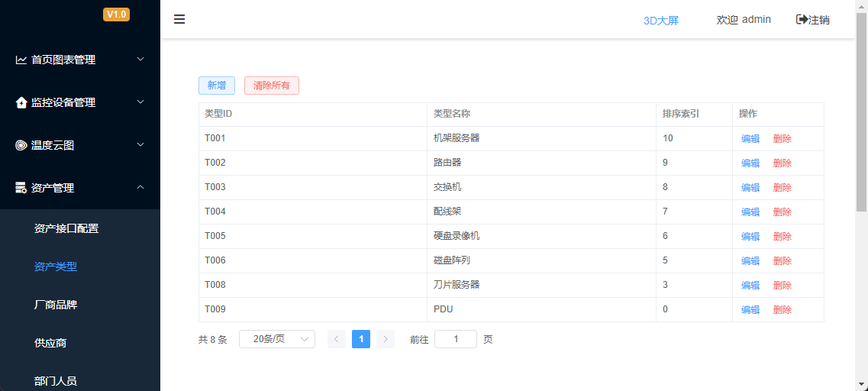Edit the T009 PDU row
Screen dimensions: 868x391
pos(750,309)
